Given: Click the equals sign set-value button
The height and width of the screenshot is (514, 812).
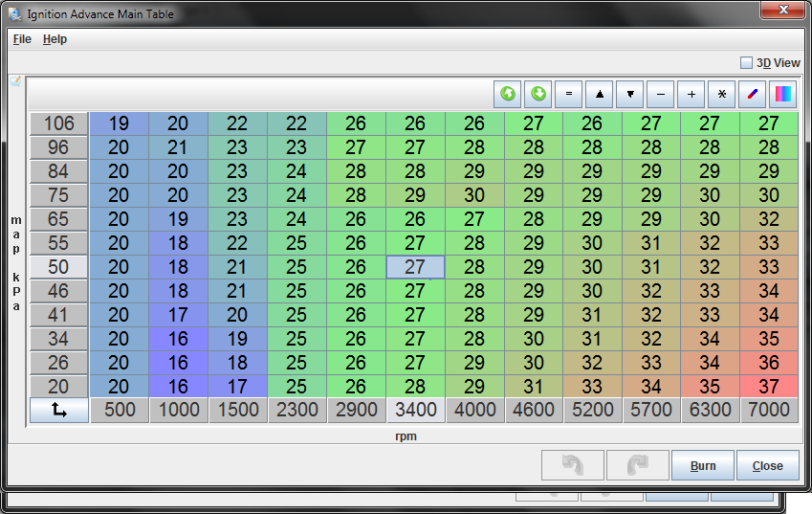Looking at the screenshot, I should tap(569, 94).
